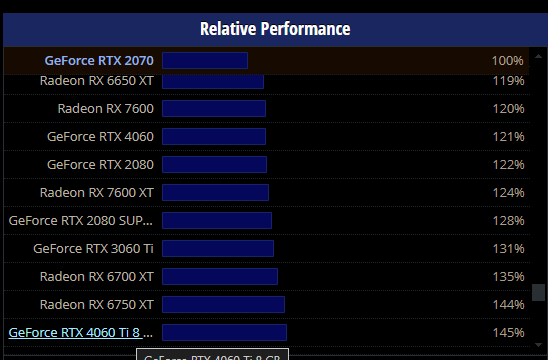Screen dimensions: 548x360
Task: Click the 131% performance value
Action: 508,249
